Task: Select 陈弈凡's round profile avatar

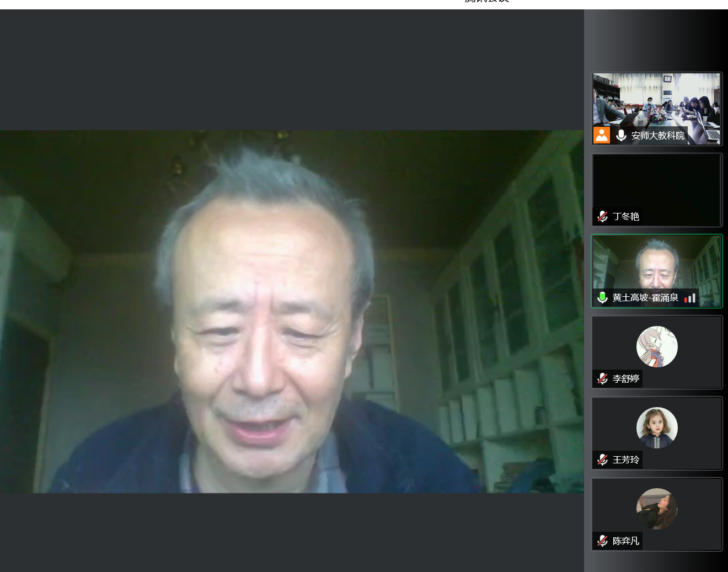Action: [x=657, y=509]
